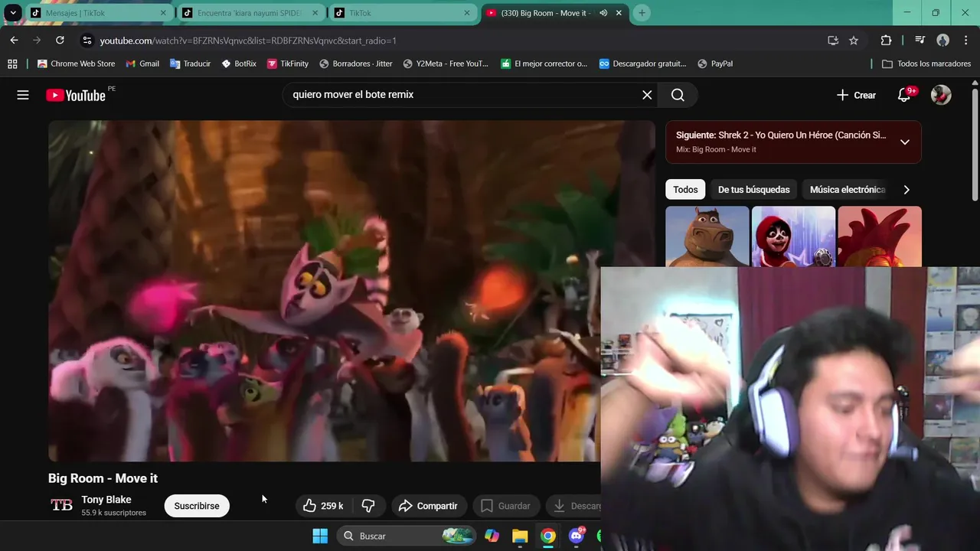Open El mejor corrector bookmark

(x=544, y=64)
